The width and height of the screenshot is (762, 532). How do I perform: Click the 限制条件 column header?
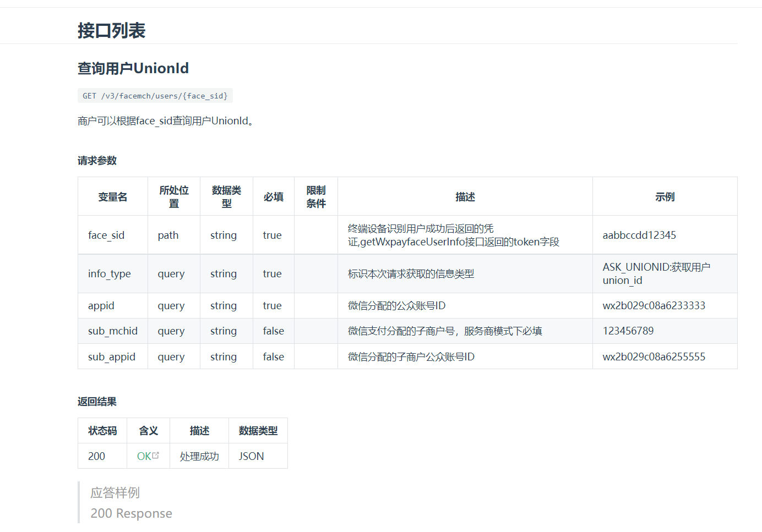(x=316, y=197)
